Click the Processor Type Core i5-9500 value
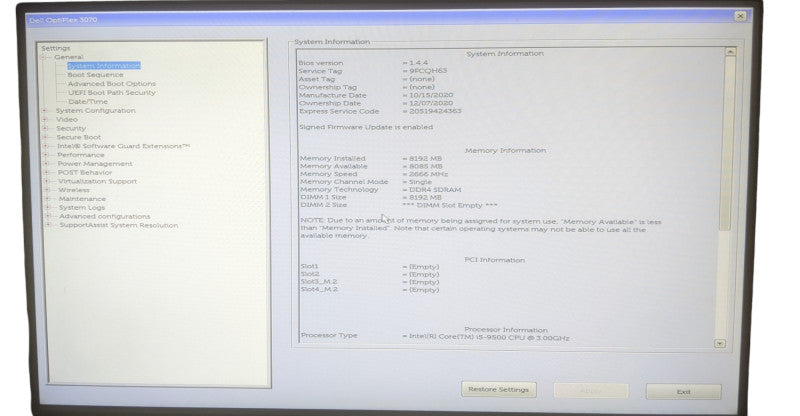800x416 pixels. pyautogui.click(x=489, y=338)
